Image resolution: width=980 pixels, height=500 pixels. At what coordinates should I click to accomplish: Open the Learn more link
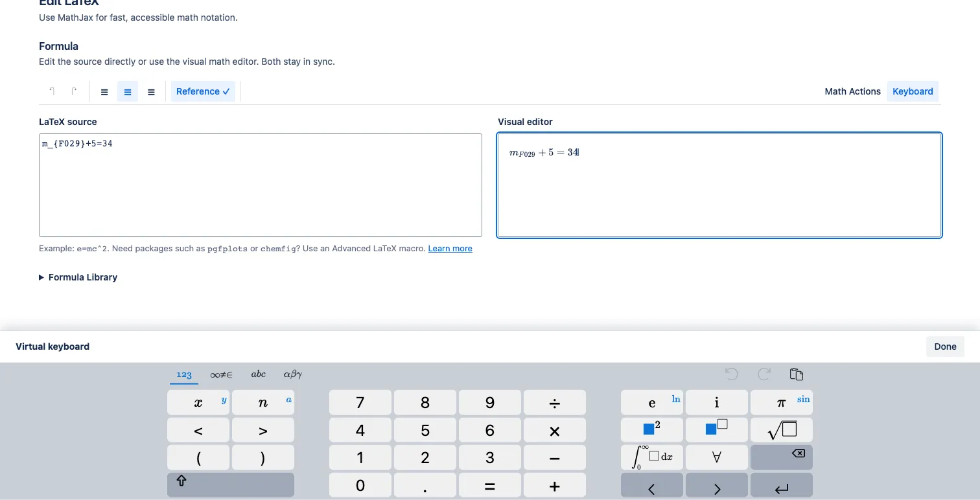click(450, 249)
